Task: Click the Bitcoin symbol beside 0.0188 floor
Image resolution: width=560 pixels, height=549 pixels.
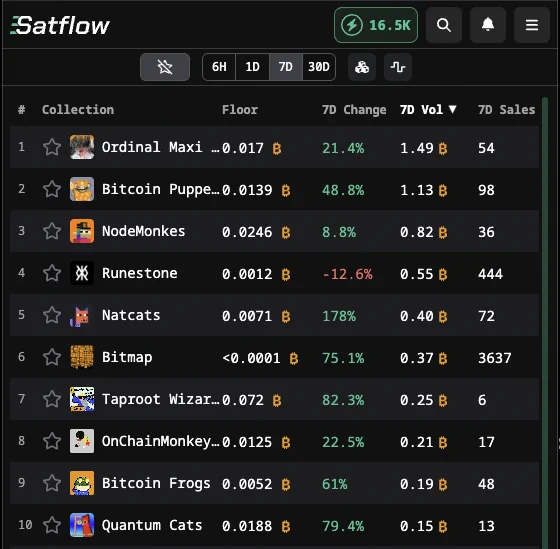Action: 286,526
